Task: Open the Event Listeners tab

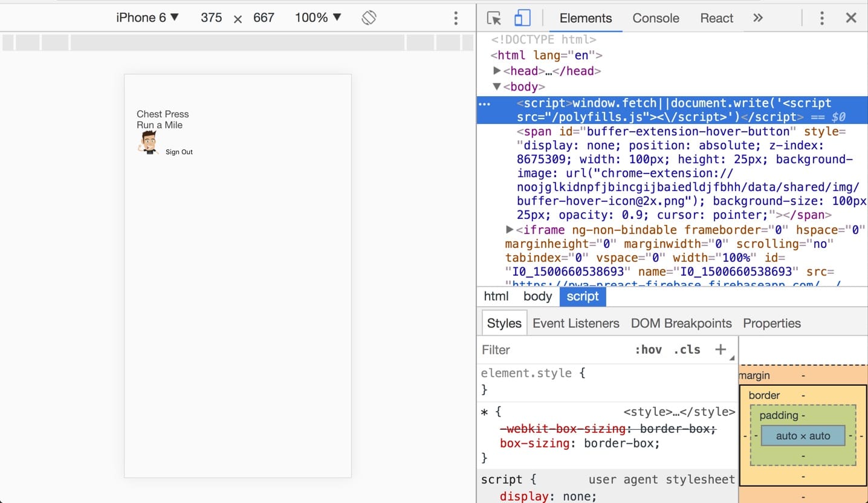Action: tap(575, 323)
